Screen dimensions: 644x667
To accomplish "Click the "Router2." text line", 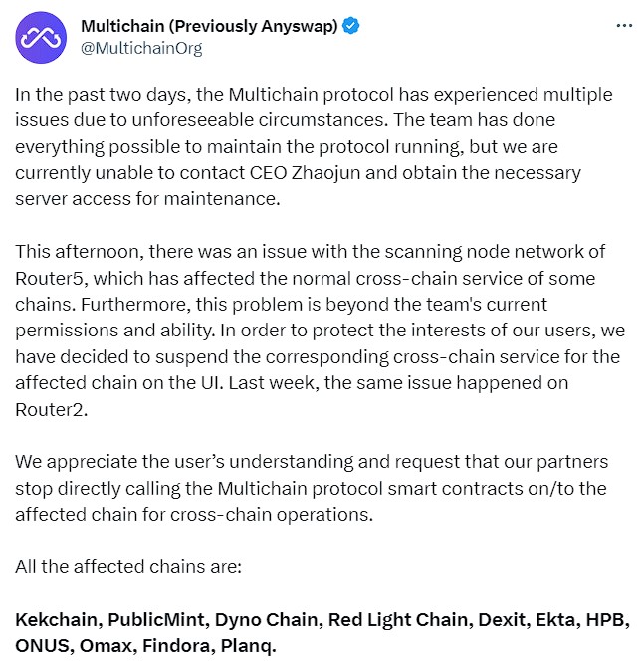I will click(x=52, y=409).
